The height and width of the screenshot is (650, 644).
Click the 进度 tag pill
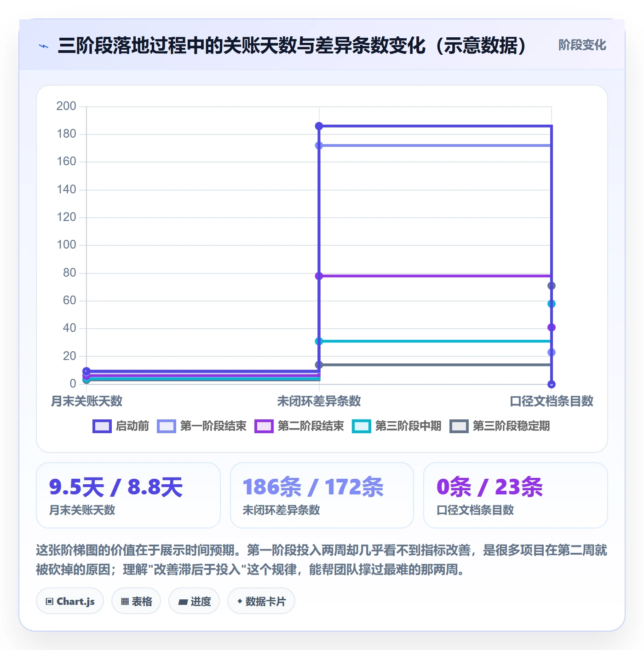click(x=194, y=601)
